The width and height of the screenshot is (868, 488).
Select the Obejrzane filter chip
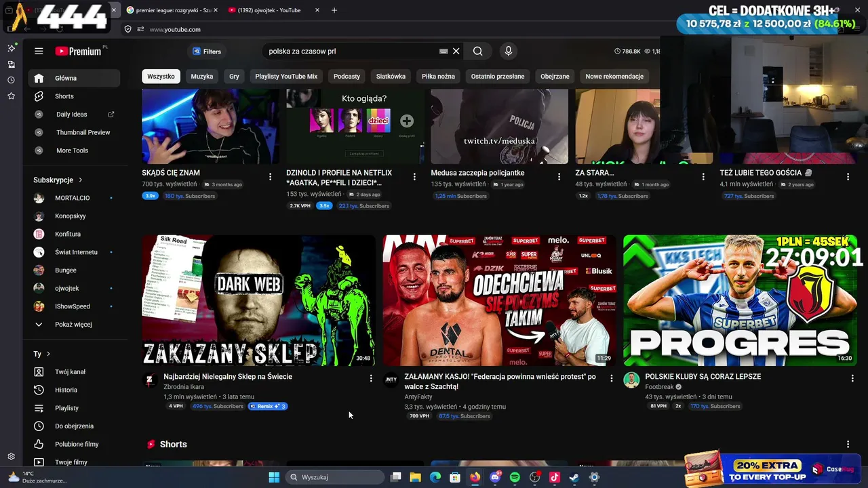pyautogui.click(x=555, y=77)
